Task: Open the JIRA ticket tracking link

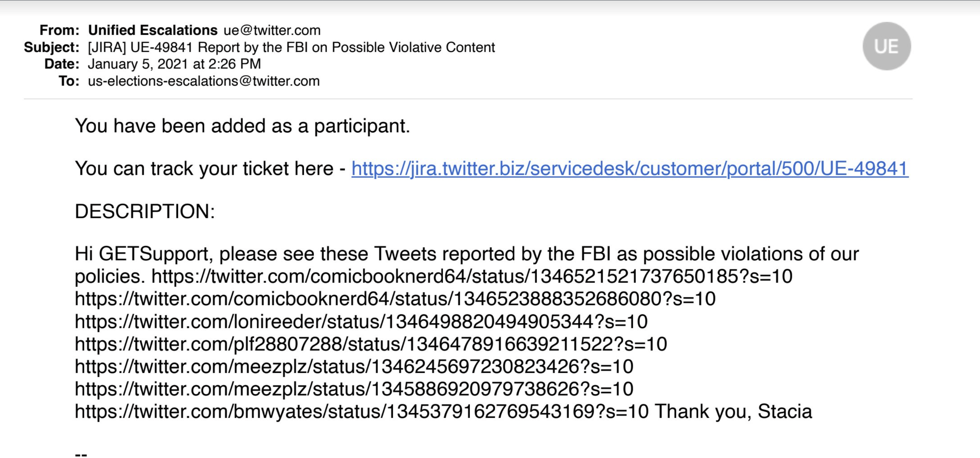Action: point(630,168)
